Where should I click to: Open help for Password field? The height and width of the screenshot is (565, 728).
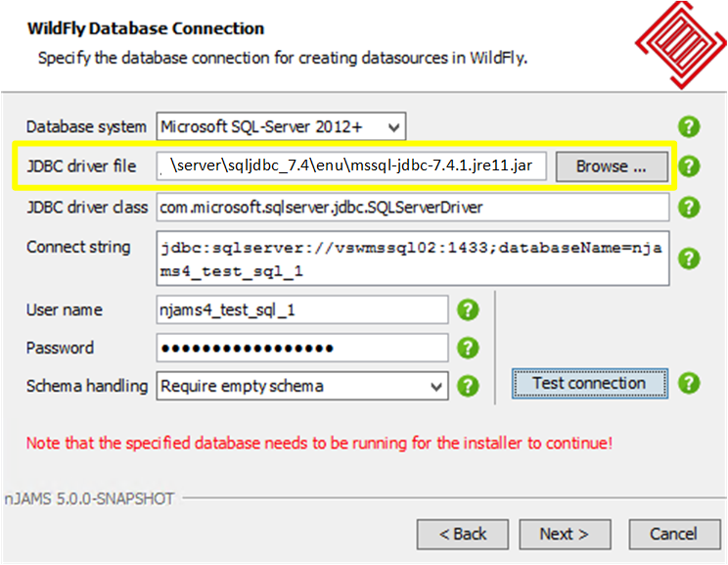coord(468,348)
